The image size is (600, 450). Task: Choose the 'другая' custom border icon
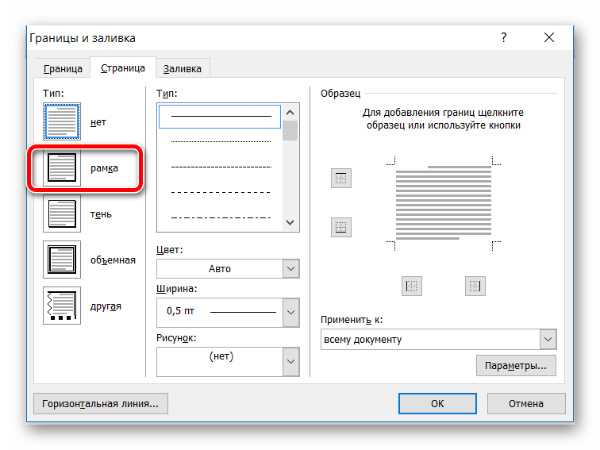pyautogui.click(x=62, y=305)
